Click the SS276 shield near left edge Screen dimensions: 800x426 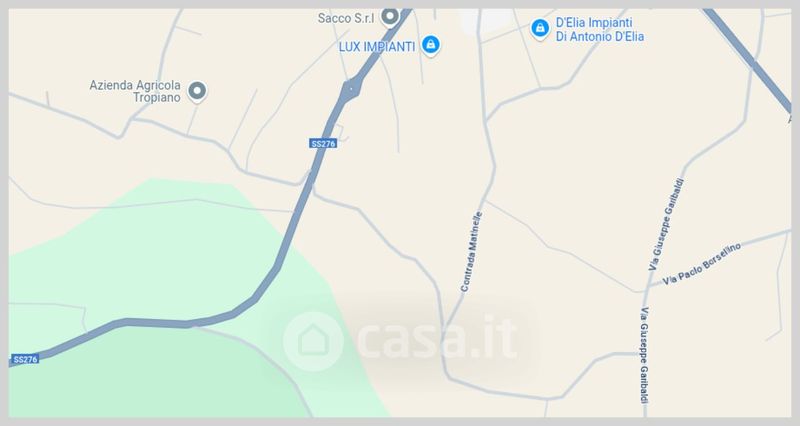[26, 359]
